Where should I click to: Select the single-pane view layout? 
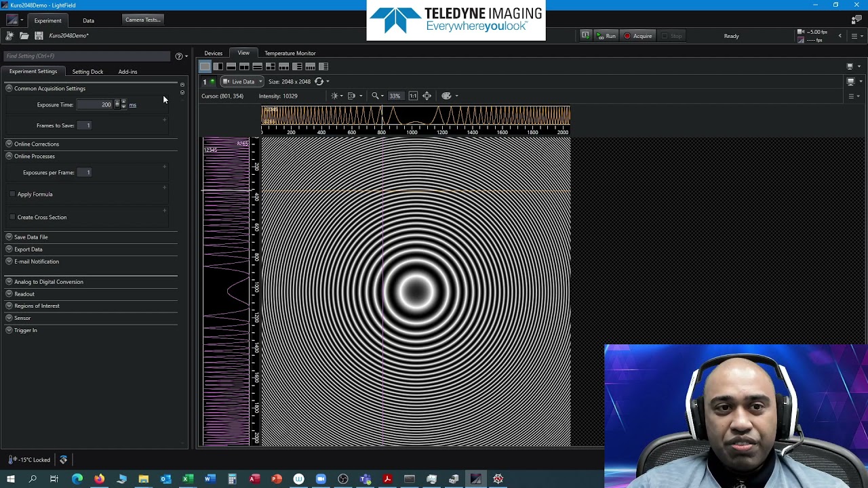pyautogui.click(x=205, y=66)
